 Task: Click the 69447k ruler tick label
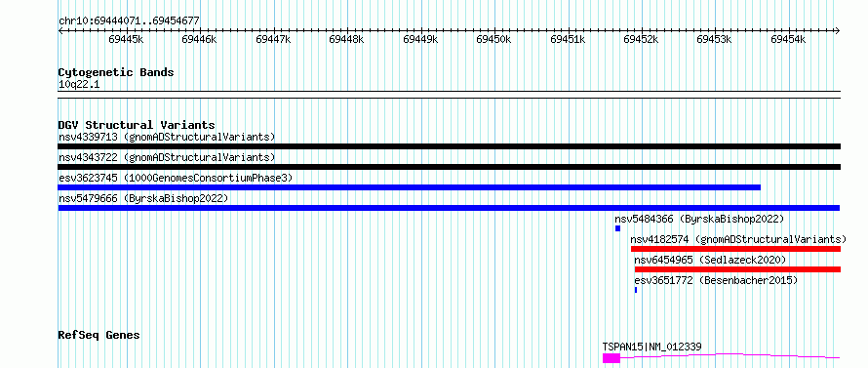pyautogui.click(x=273, y=39)
